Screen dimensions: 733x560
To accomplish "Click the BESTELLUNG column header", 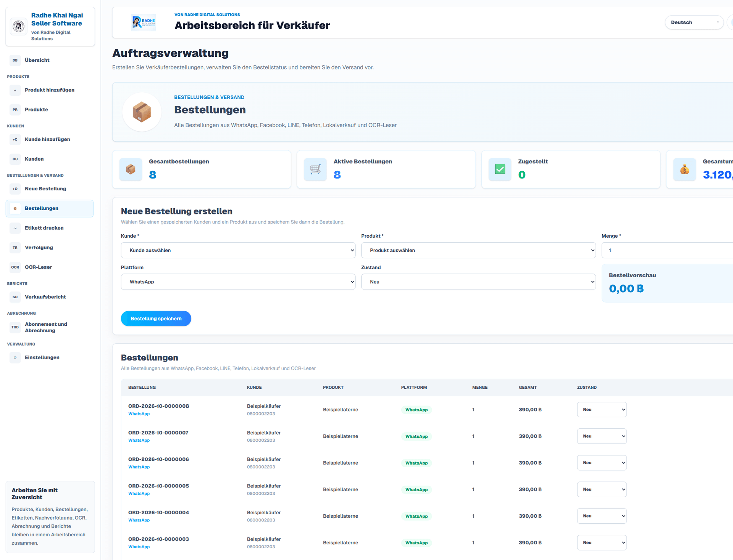I will click(142, 388).
